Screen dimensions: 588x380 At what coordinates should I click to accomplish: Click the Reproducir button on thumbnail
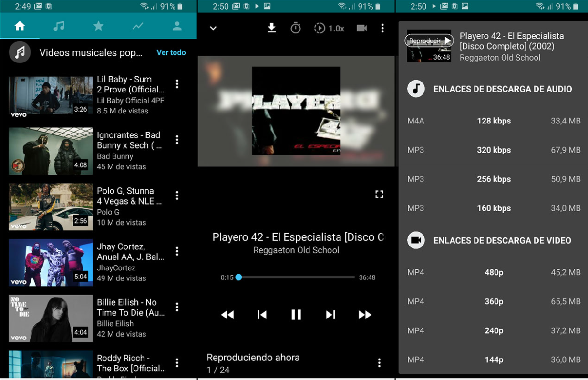(429, 41)
